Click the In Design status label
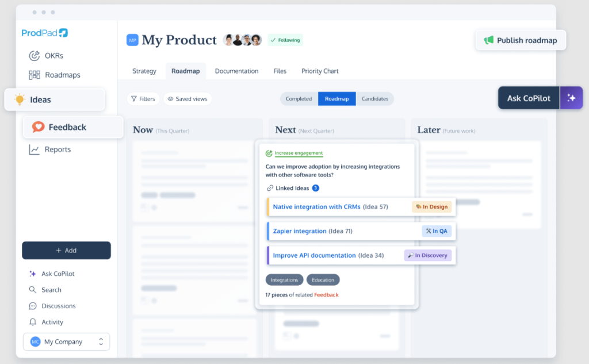This screenshot has height=364, width=589. coord(431,207)
